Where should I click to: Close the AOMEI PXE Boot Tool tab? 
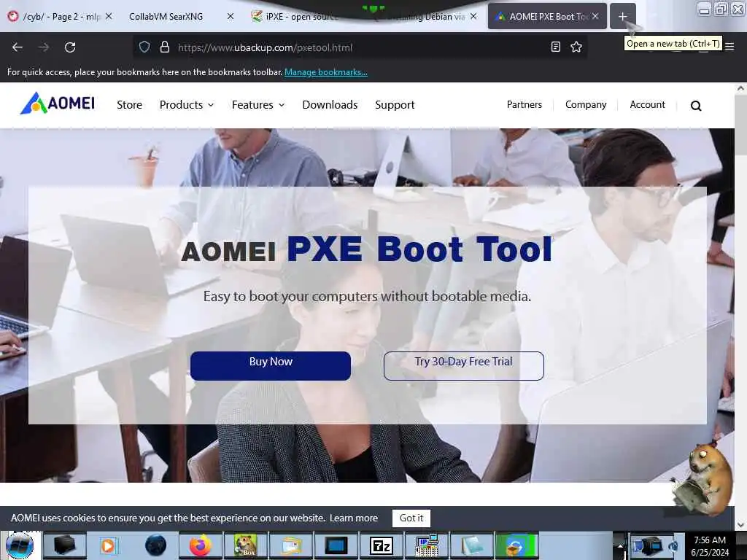tap(595, 16)
